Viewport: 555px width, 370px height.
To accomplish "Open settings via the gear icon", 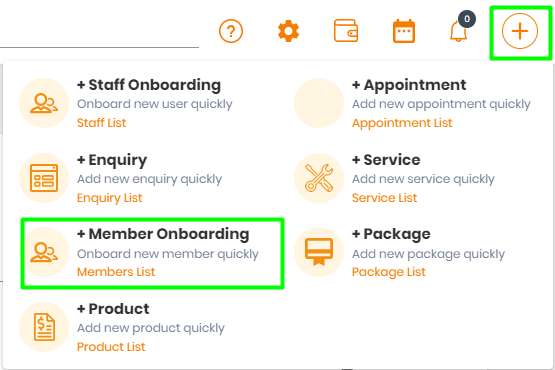I will click(288, 31).
